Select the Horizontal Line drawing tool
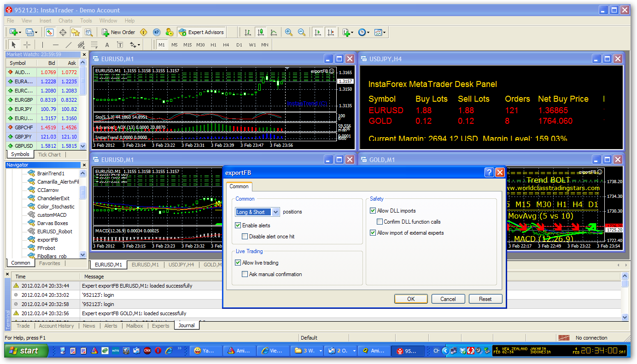The width and height of the screenshot is (637, 364). click(55, 45)
